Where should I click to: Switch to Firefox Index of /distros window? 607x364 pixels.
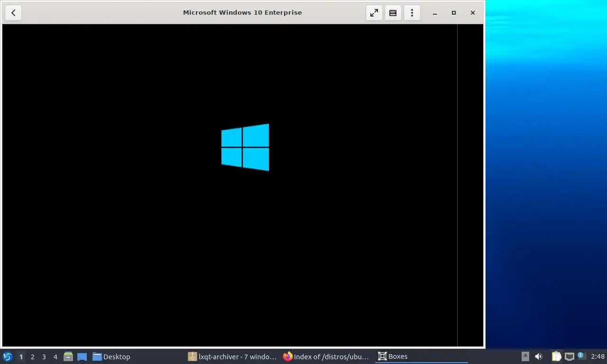(327, 356)
